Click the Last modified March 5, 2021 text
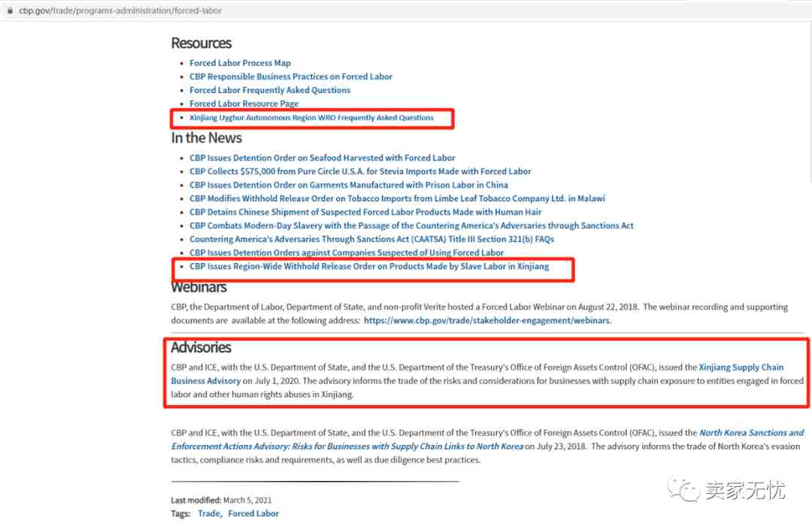The width and height of the screenshot is (812, 526). tap(221, 500)
